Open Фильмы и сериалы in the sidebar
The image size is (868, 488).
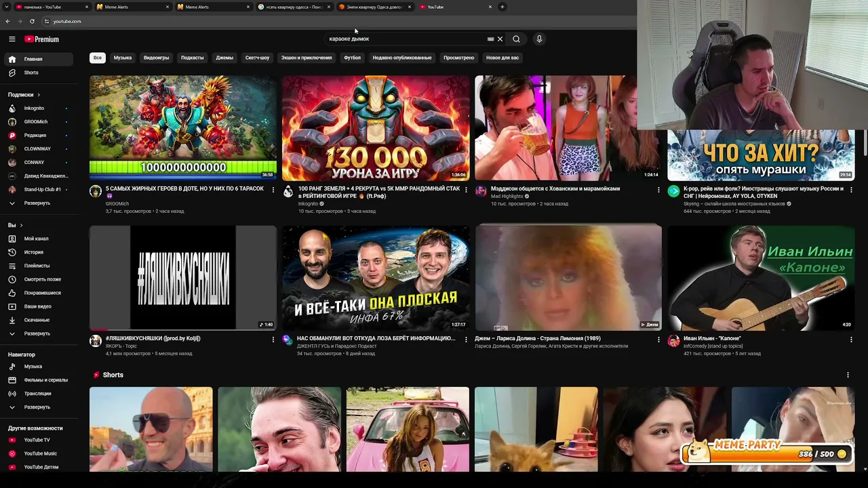(x=37, y=380)
